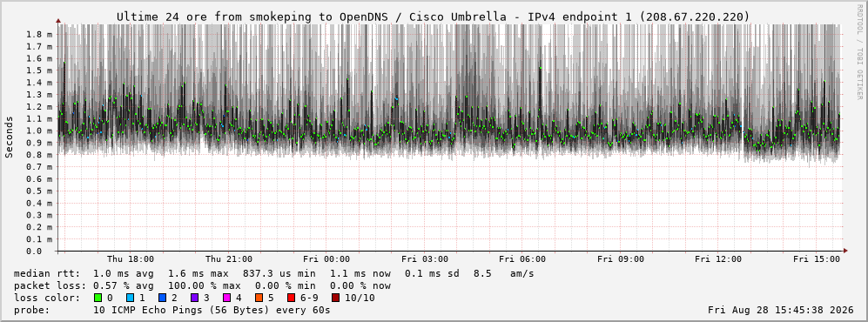Click the timestamp Fri Aug 28 15:45:38 2026
868x322 pixels.
[781, 311]
